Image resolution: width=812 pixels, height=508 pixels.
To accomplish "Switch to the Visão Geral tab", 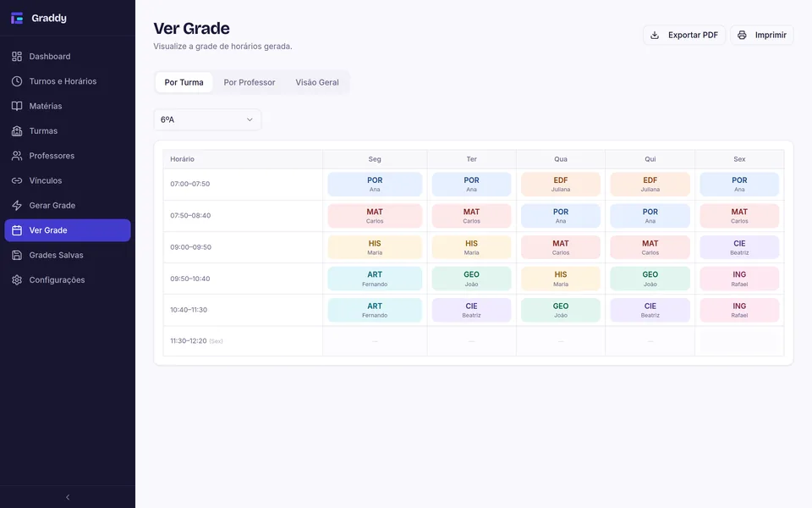I will tap(317, 82).
